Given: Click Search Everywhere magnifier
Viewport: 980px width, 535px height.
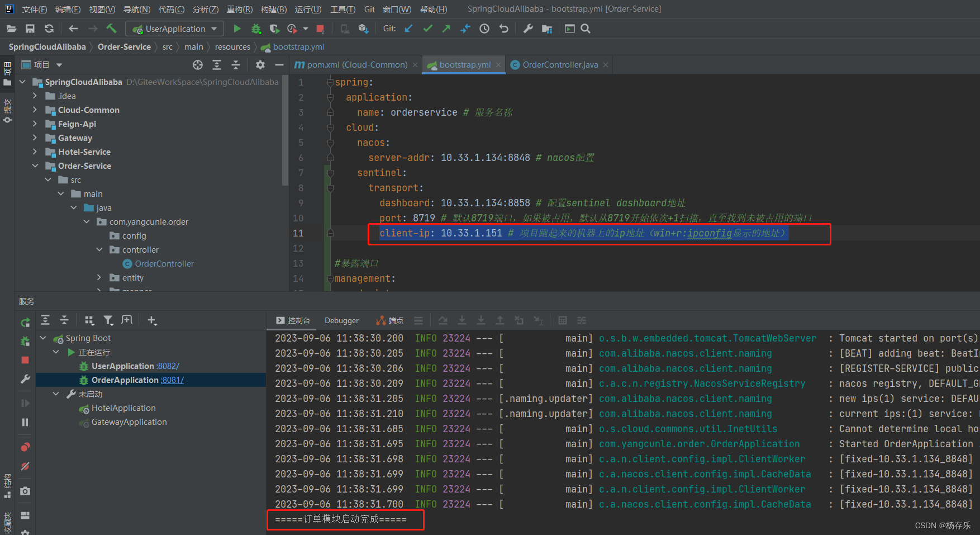Looking at the screenshot, I should pyautogui.click(x=586, y=29).
